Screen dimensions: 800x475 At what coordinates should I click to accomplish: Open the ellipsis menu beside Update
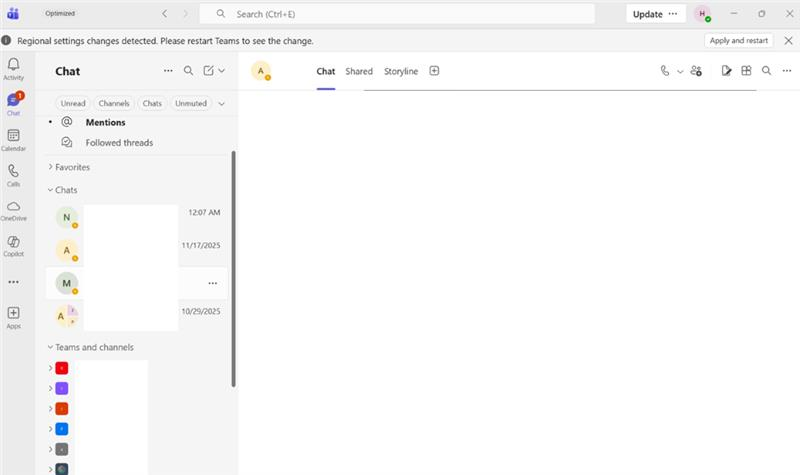[x=673, y=14]
